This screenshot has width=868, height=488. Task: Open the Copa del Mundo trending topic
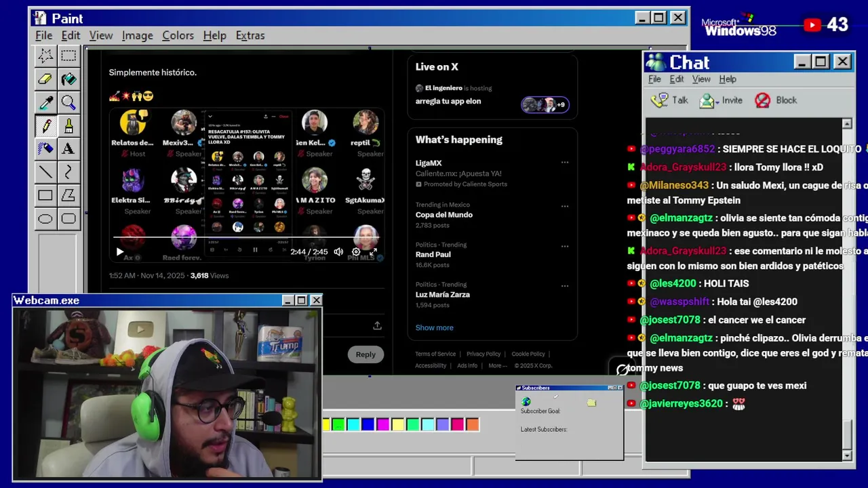444,215
